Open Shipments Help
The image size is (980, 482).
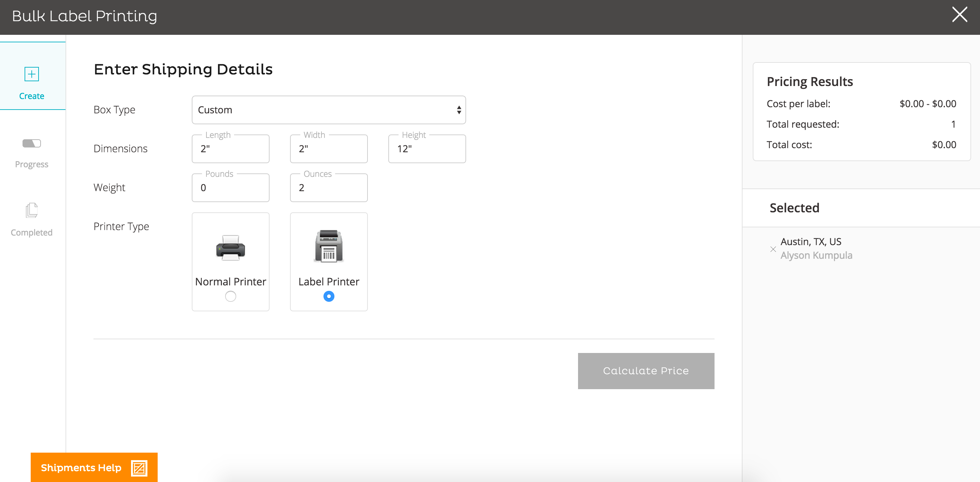tap(81, 468)
